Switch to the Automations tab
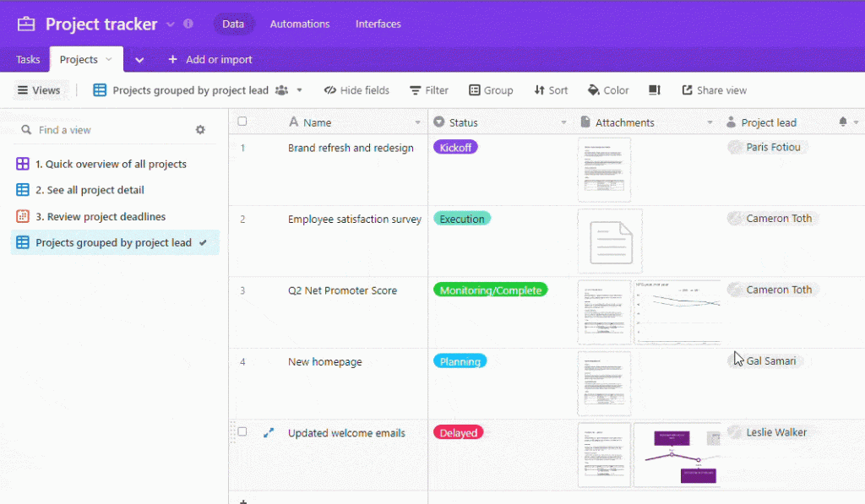This screenshot has width=865, height=504. point(300,24)
